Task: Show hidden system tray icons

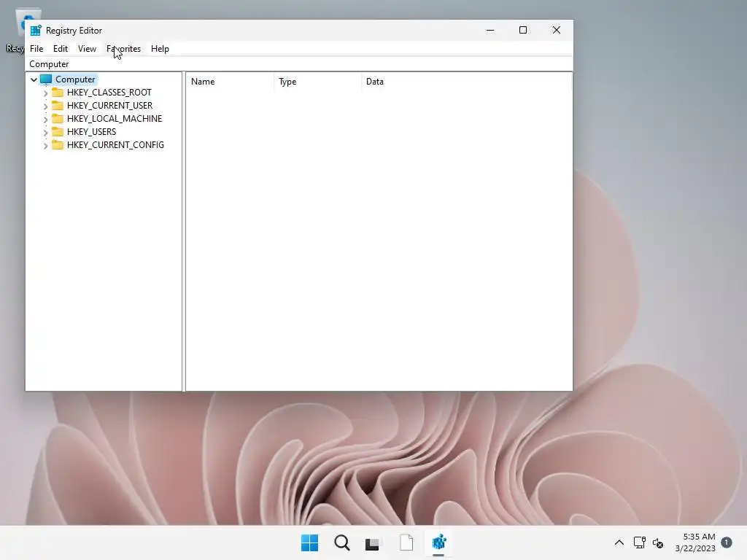Action: pos(619,542)
